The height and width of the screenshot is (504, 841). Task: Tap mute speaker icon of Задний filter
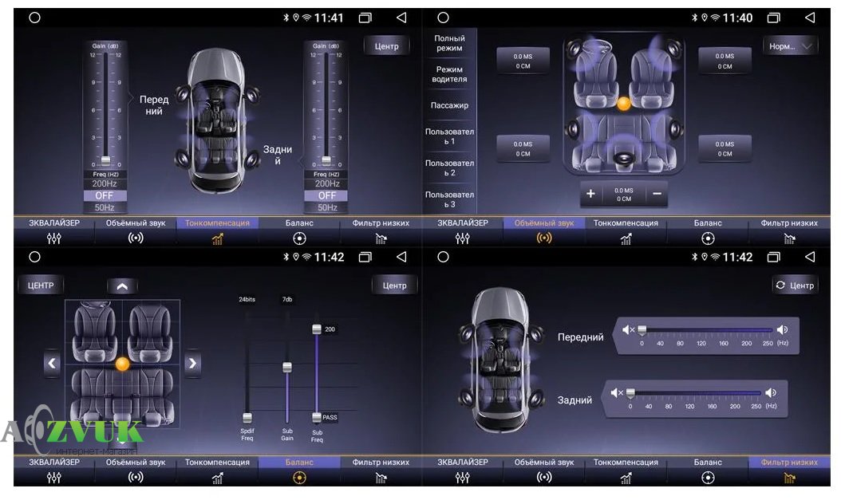click(617, 393)
